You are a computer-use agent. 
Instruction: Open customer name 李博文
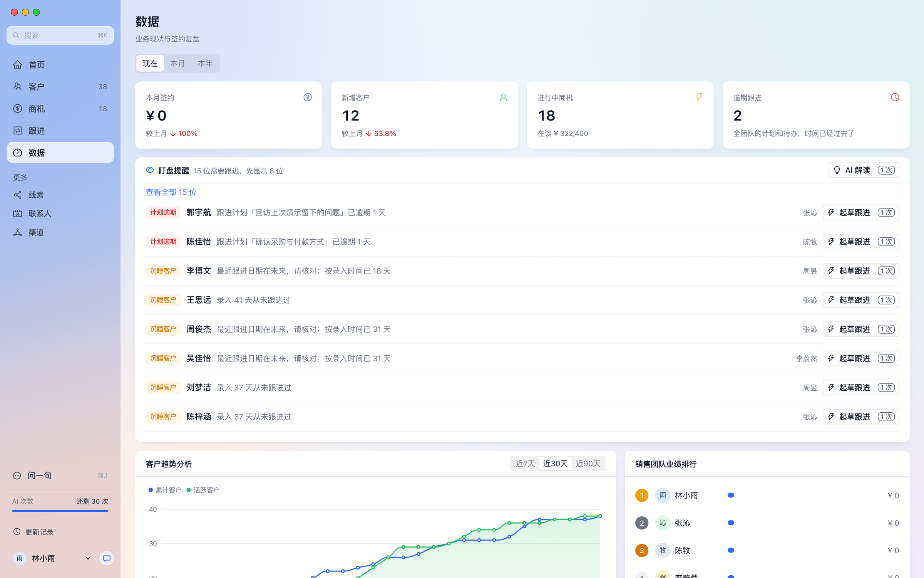tap(199, 271)
